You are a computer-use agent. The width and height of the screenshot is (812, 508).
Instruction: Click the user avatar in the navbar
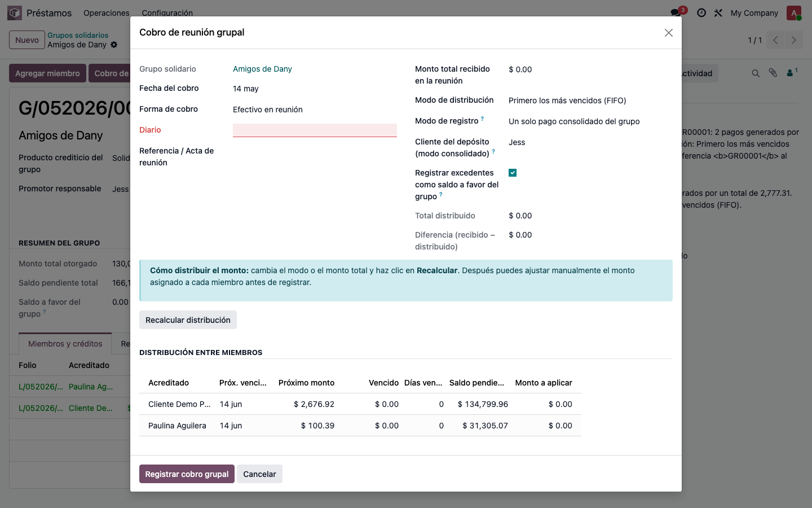pos(794,12)
